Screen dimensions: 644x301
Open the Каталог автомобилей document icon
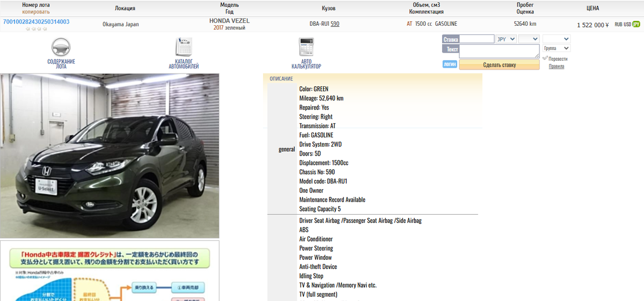point(184,47)
